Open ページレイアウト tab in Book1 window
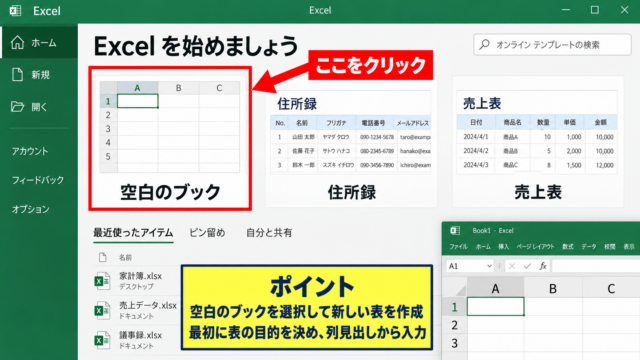Viewport: 640px width, 360px height. coord(536,247)
